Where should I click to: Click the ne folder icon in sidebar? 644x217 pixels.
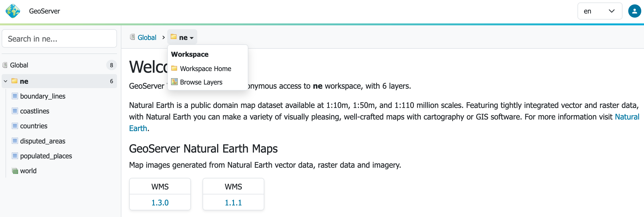[x=15, y=81]
